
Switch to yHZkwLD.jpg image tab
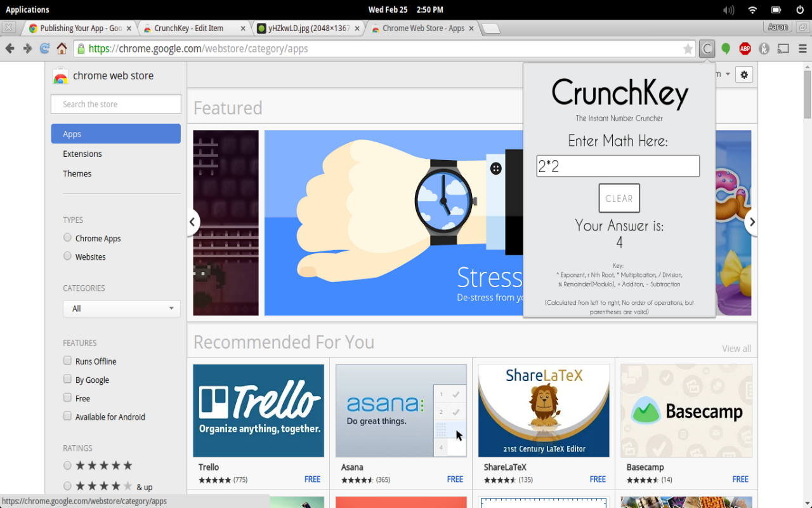pos(308,29)
